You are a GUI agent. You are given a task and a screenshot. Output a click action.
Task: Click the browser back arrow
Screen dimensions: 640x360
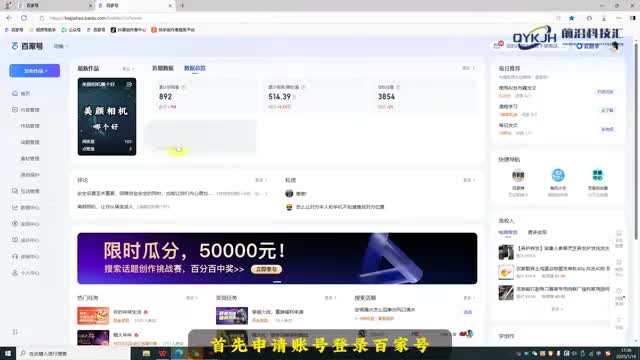coord(9,18)
